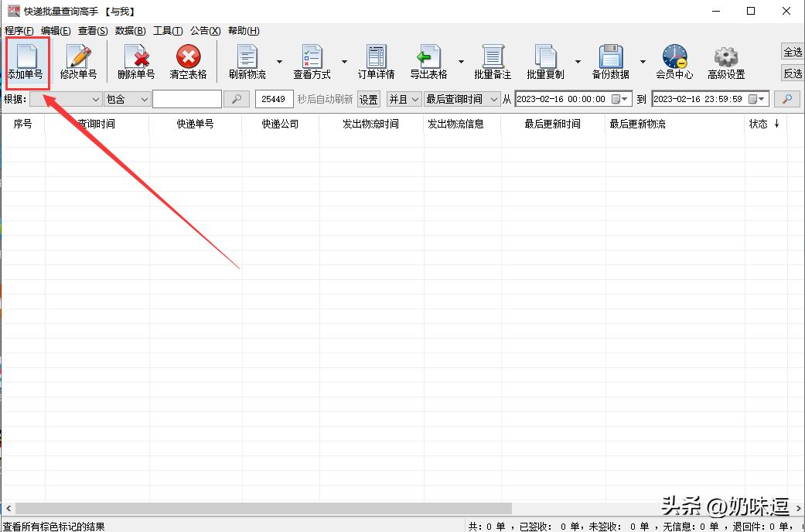Open the 数据(B) menu
The image size is (805, 532).
click(x=131, y=31)
